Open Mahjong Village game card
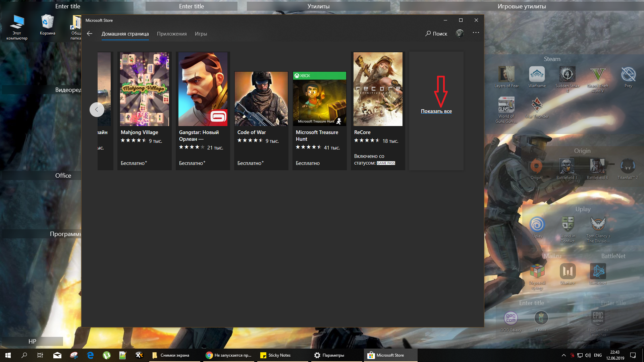This screenshot has width=644, height=362. click(x=144, y=111)
